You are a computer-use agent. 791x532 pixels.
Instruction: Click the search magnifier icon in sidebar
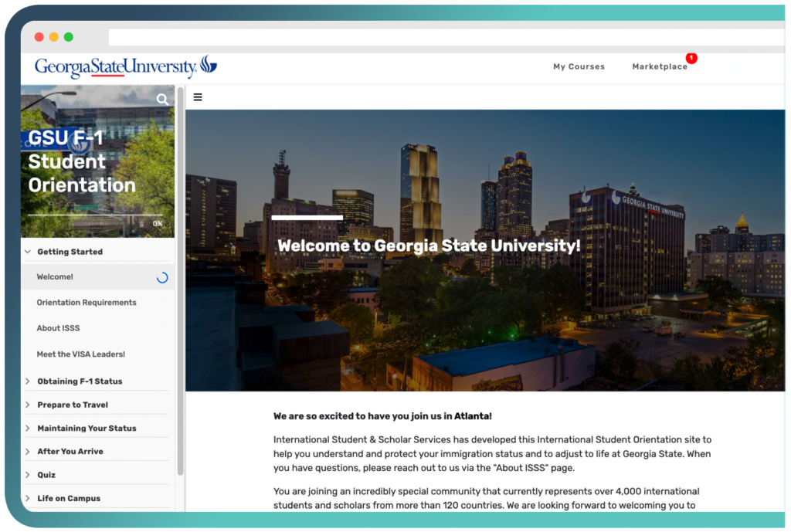tap(162, 100)
